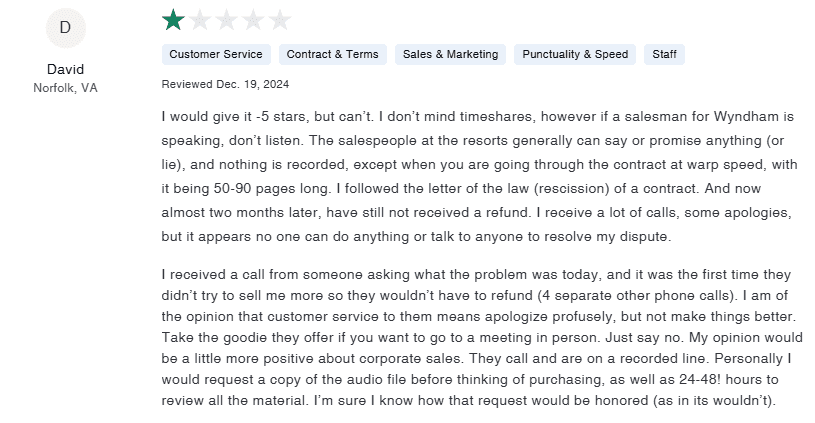This screenshot has width=815, height=423.
Task: Choose the Punctuality & Speed tag
Action: point(575,54)
